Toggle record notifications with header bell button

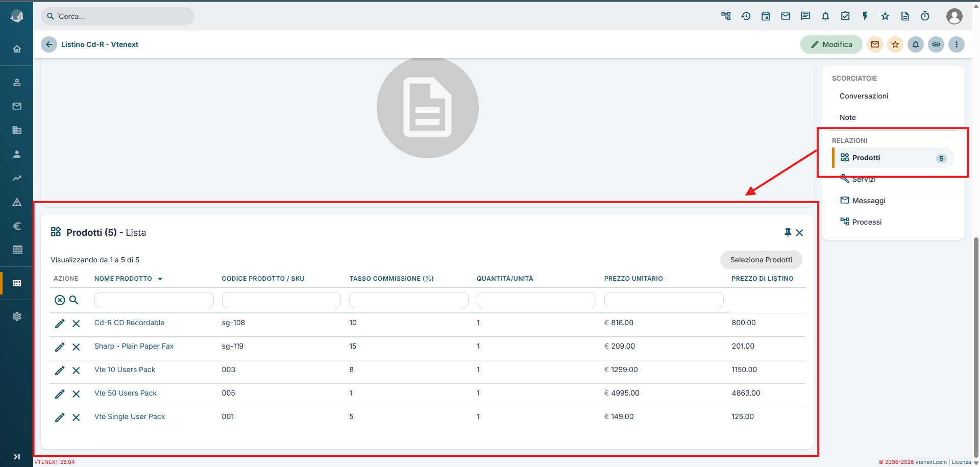[x=916, y=44]
